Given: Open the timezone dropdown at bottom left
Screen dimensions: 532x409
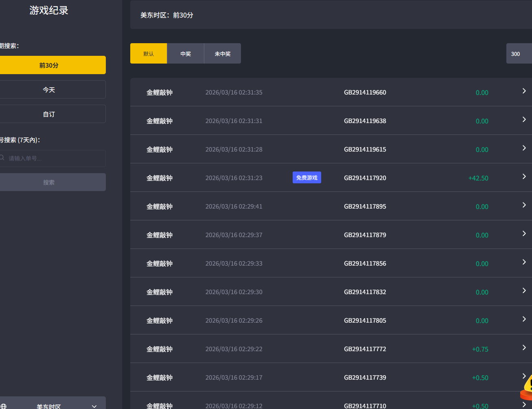Looking at the screenshot, I should [x=53, y=405].
